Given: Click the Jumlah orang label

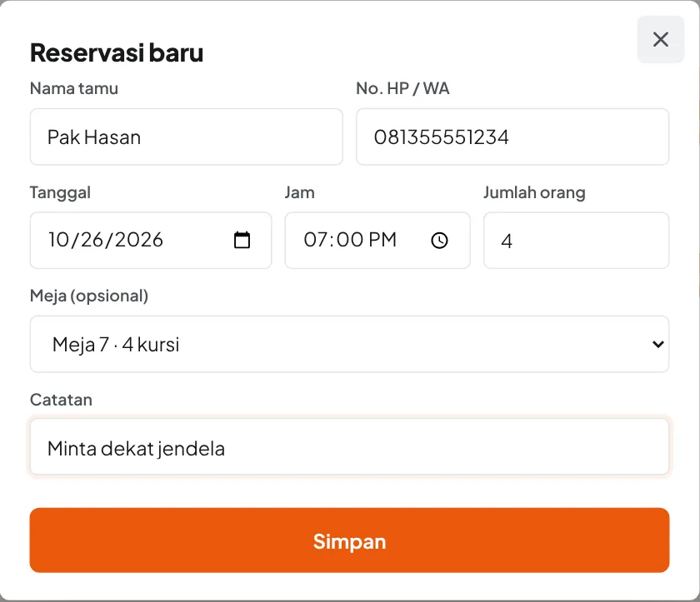Looking at the screenshot, I should pyautogui.click(x=534, y=192).
